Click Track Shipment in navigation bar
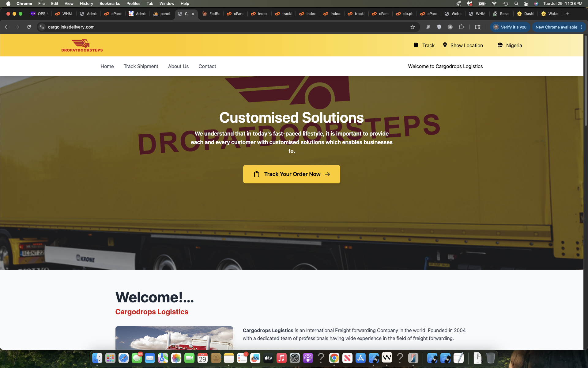This screenshot has height=368, width=588. point(141,66)
